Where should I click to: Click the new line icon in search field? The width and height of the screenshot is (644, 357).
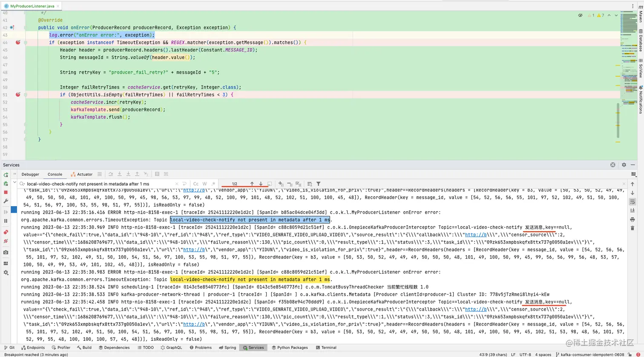pos(185,184)
